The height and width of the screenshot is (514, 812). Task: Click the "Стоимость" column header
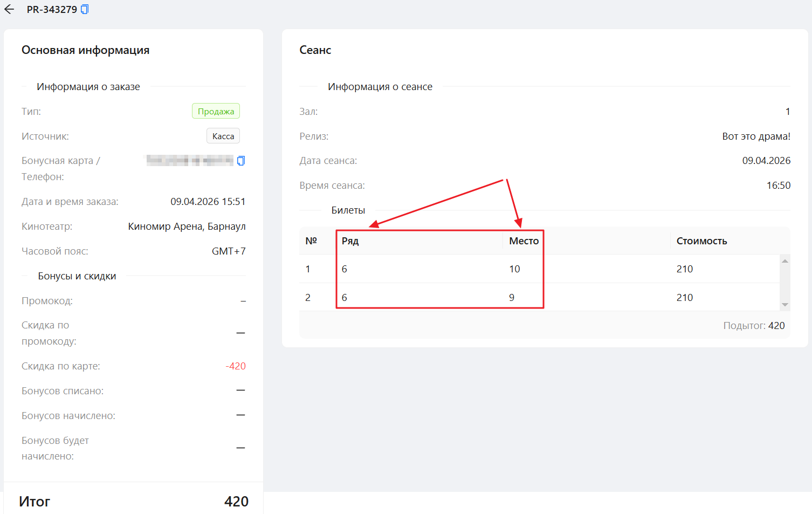pyautogui.click(x=701, y=241)
